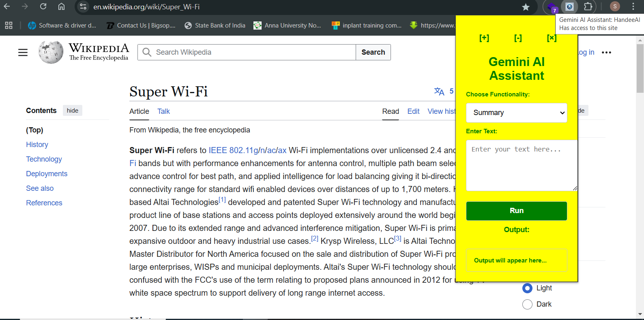Click the Wikipedia globe logo
This screenshot has height=320, width=644.
coord(51,52)
